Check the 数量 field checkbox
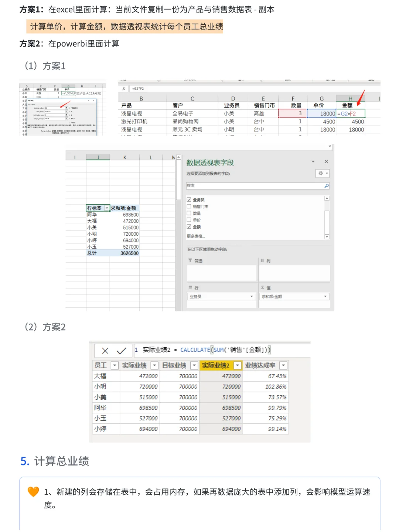 tap(189, 213)
